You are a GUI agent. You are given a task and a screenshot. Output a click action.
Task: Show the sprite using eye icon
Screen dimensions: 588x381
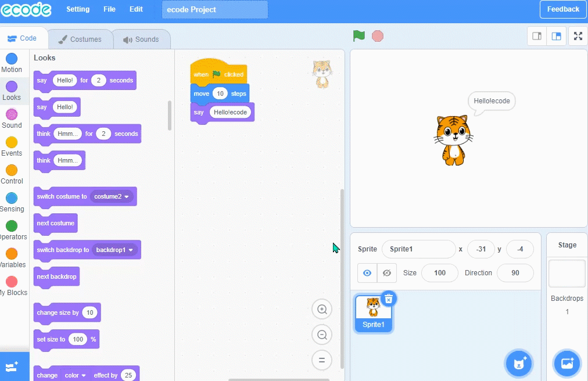pos(367,273)
